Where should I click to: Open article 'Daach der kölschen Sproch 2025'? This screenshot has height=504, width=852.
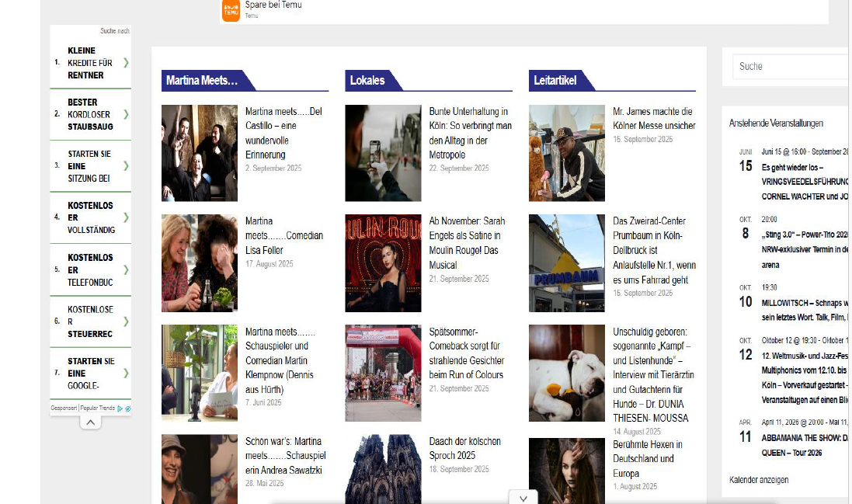point(464,448)
